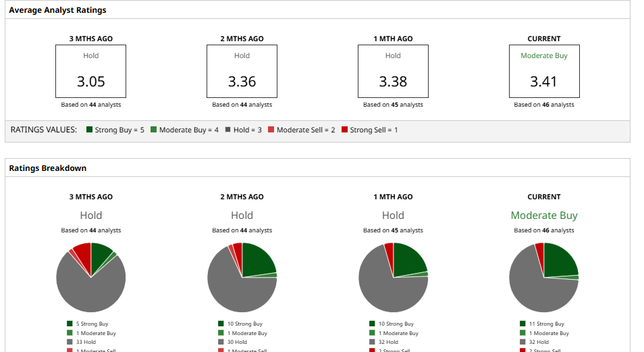Click the Moderate Sell = 2 light red swatch
644x352 pixels.
coord(271,130)
